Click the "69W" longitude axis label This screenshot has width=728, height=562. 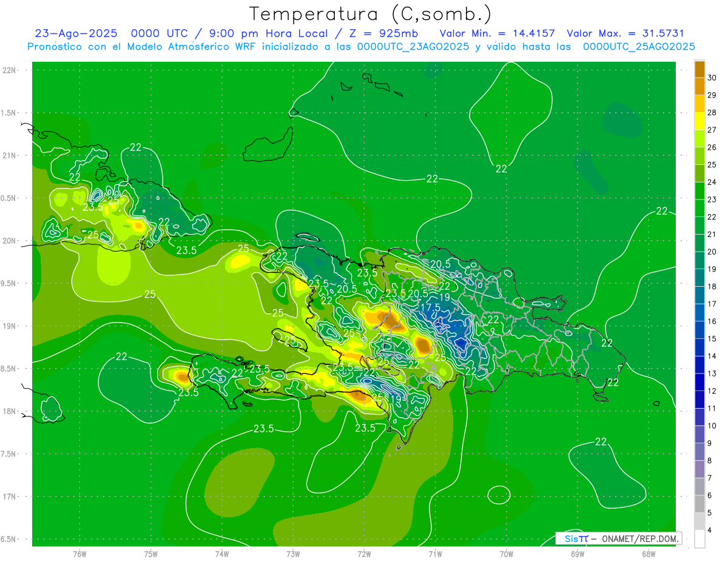[578, 554]
